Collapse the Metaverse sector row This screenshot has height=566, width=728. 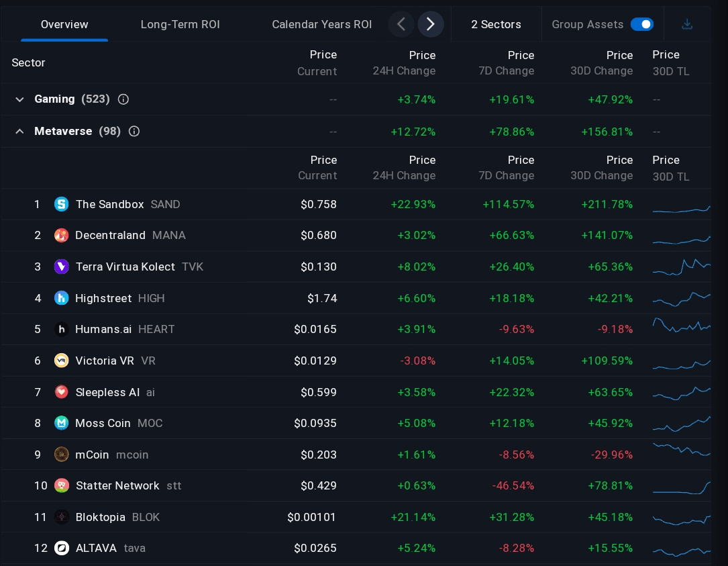[19, 131]
